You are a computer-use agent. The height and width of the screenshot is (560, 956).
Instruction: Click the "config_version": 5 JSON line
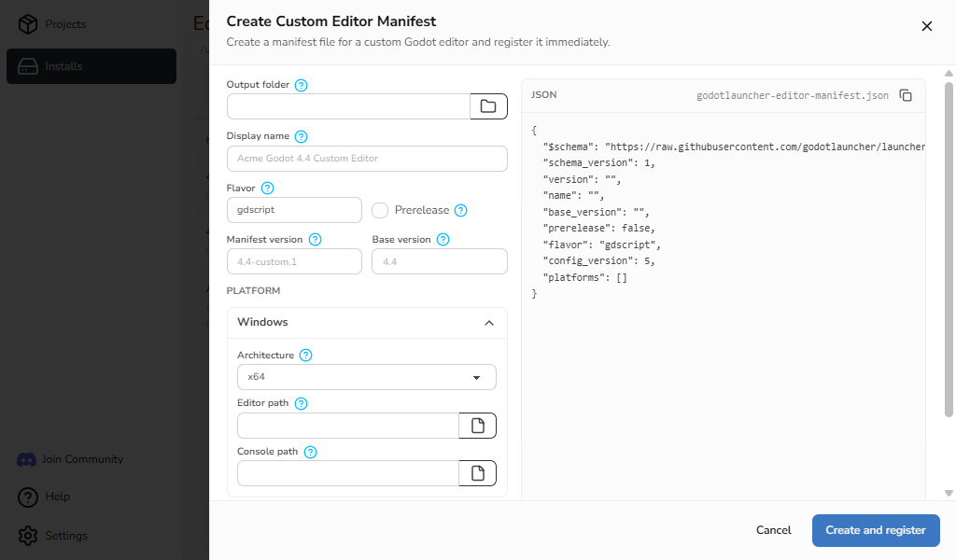pos(598,260)
